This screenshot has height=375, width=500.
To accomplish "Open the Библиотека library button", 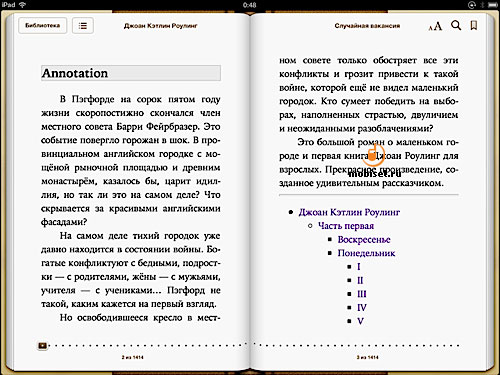I will point(43,26).
